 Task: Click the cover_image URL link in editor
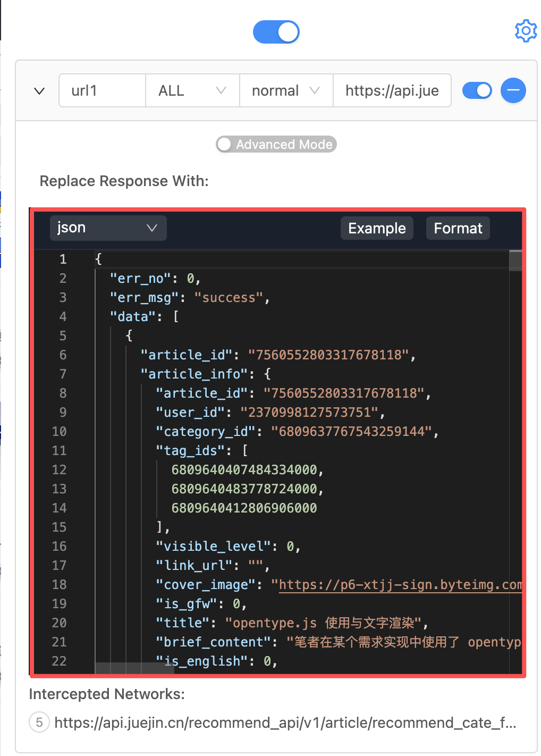click(x=400, y=585)
